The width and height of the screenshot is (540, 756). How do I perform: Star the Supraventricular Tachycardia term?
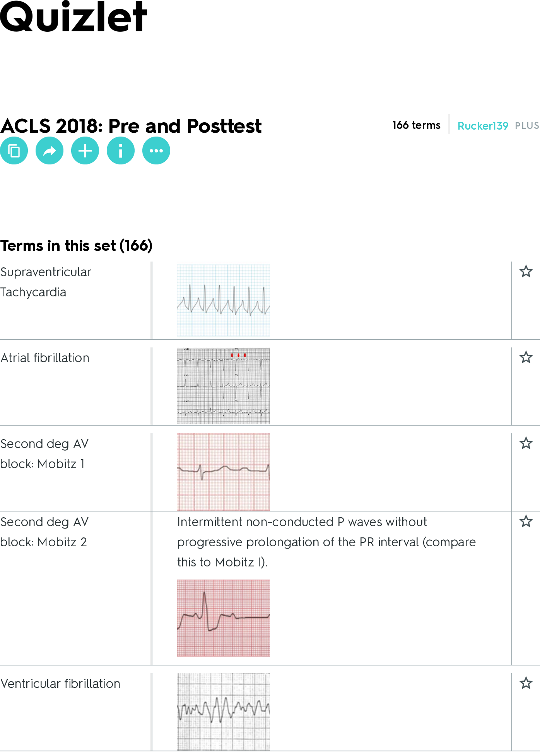[526, 272]
